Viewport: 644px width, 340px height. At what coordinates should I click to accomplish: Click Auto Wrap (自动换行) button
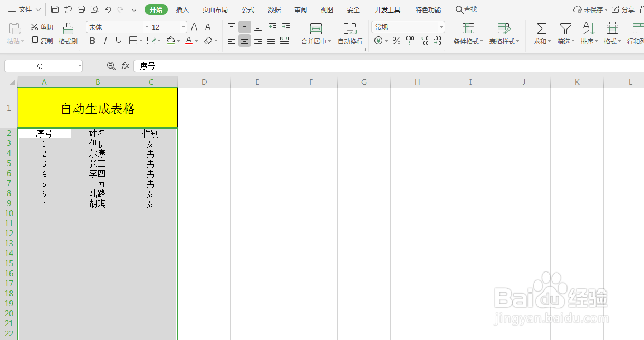pyautogui.click(x=350, y=34)
